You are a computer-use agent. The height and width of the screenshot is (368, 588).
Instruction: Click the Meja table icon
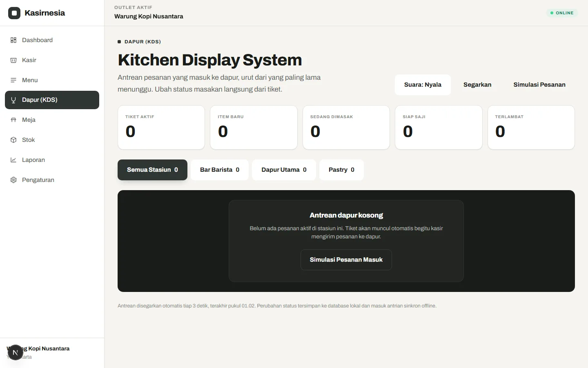pyautogui.click(x=13, y=120)
